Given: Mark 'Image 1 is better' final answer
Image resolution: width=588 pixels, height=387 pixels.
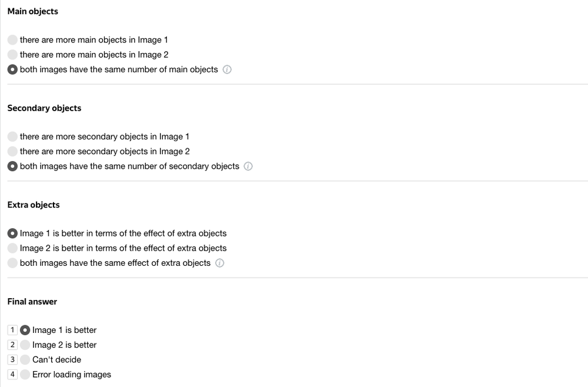Looking at the screenshot, I should coord(25,330).
